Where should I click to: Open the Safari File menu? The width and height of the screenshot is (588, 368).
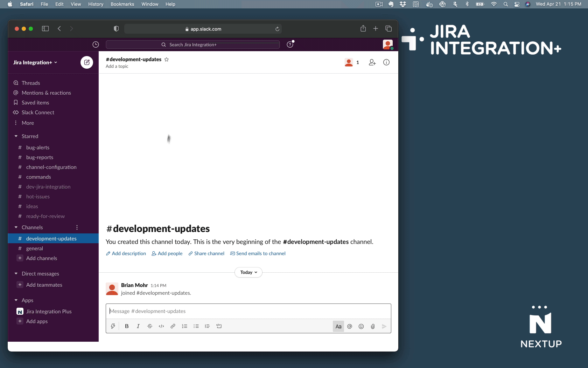coord(44,4)
